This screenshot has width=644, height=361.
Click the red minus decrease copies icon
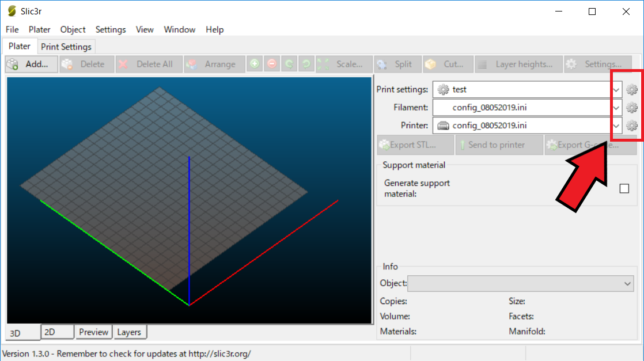[272, 64]
